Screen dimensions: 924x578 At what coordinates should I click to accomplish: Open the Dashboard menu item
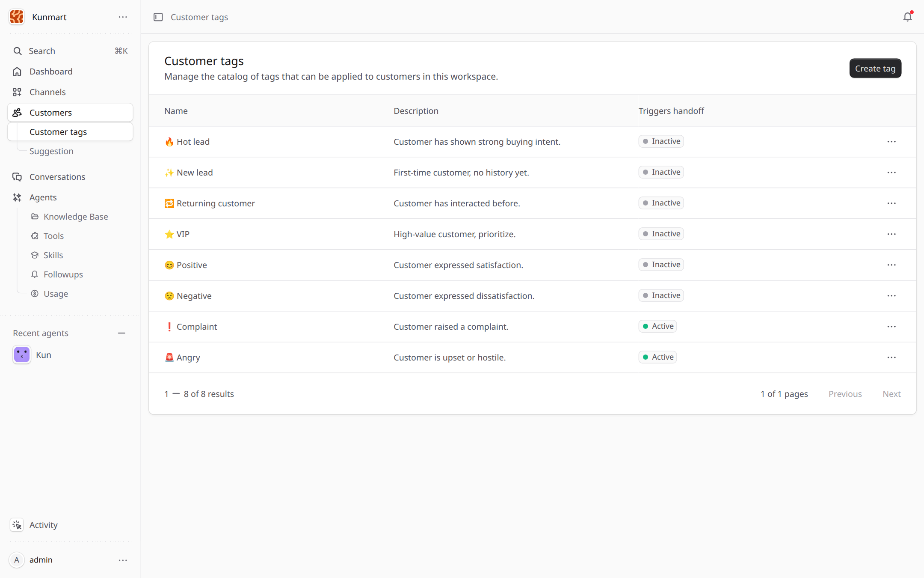click(51, 72)
